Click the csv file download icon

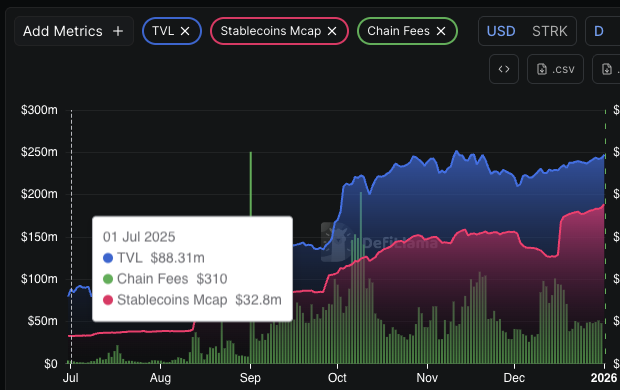542,69
